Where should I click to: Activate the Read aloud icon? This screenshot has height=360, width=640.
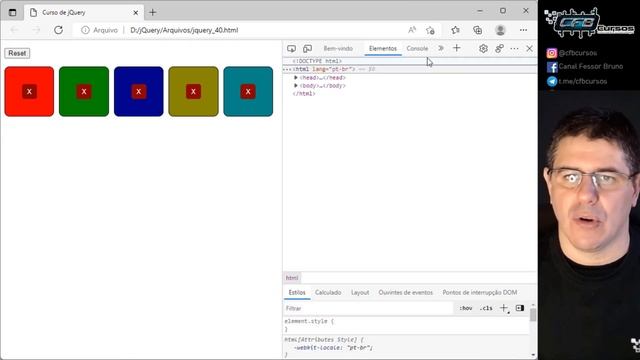412,30
